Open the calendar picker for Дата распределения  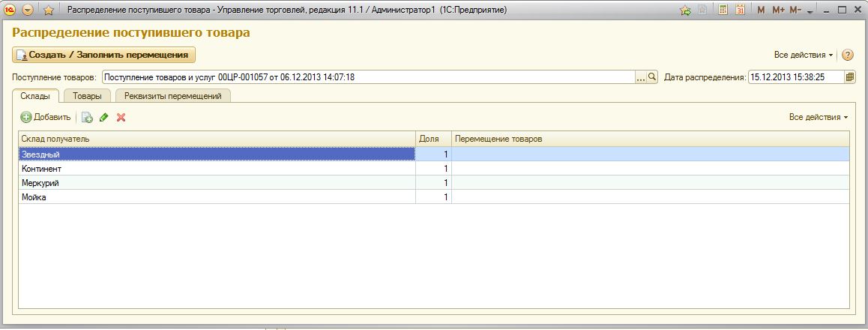[x=850, y=77]
